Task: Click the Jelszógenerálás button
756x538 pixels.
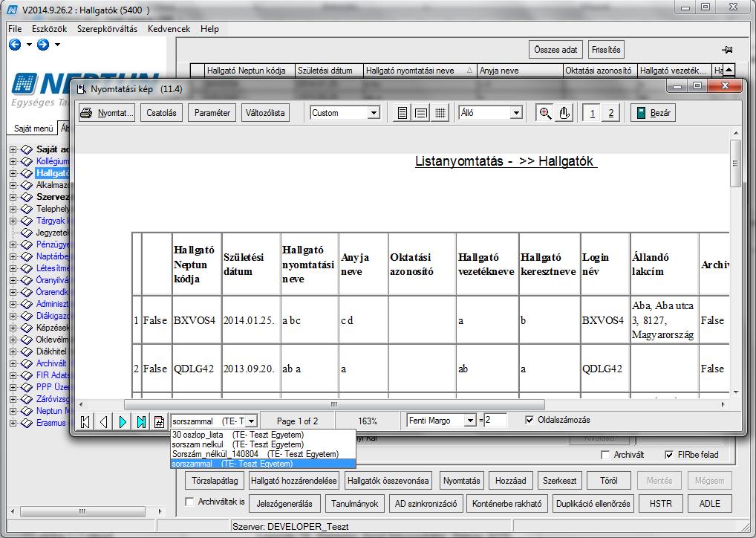Action: coord(284,504)
